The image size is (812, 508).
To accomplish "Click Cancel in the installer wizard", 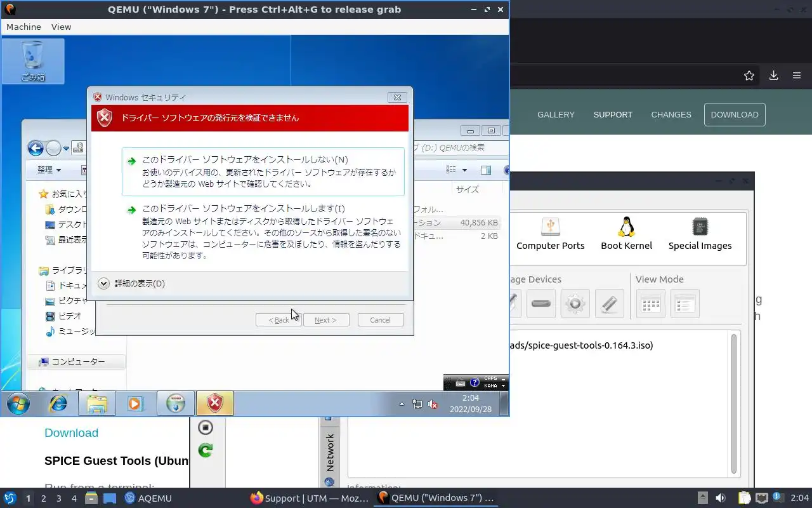I will 380,320.
